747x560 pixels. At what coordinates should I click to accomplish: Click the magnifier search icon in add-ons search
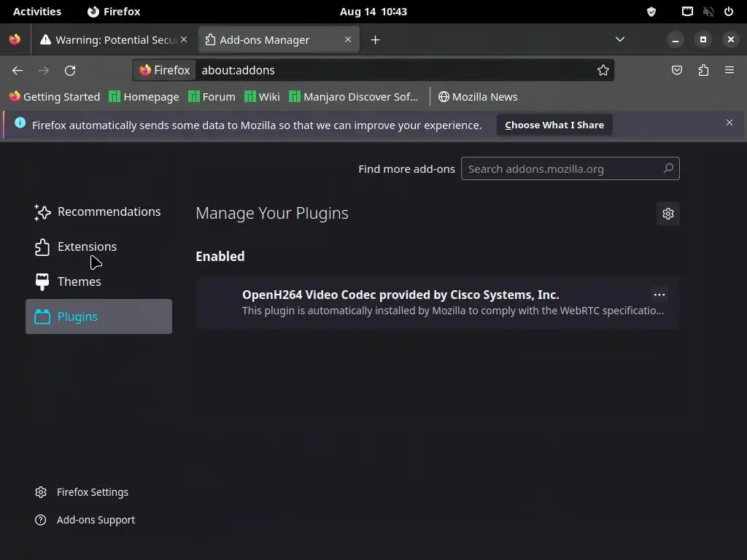[668, 168]
